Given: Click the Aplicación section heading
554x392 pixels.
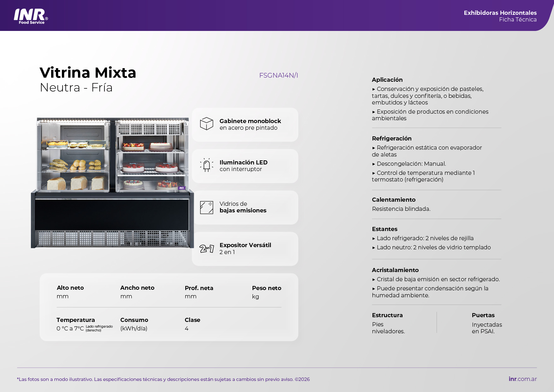Looking at the screenshot, I should (387, 80).
